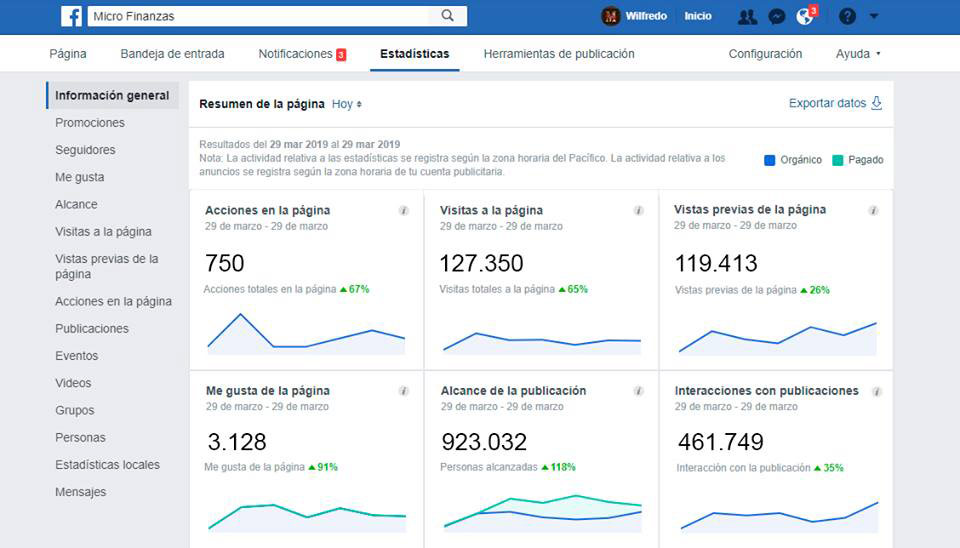The width and height of the screenshot is (960, 548).
Task: Open Me gusta in the sidebar
Action: click(80, 177)
